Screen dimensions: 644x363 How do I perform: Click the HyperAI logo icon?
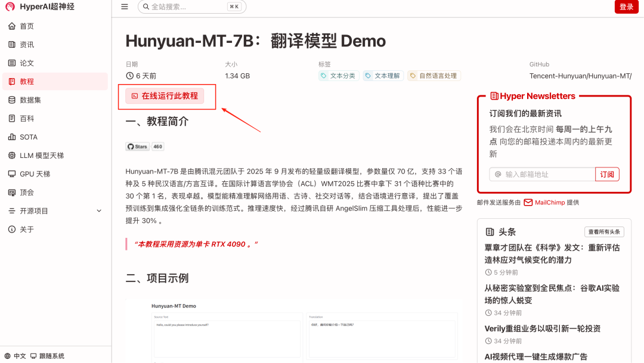pos(10,7)
